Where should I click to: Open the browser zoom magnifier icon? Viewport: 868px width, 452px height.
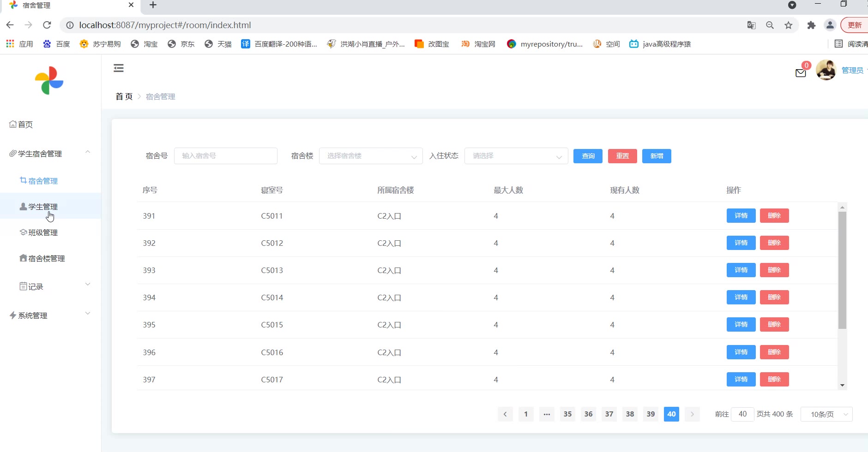click(x=770, y=25)
